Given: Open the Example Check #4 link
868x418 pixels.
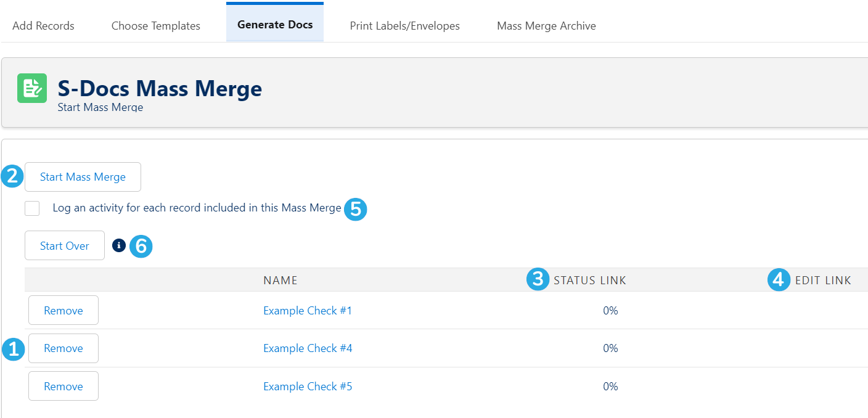Looking at the screenshot, I should [308, 348].
